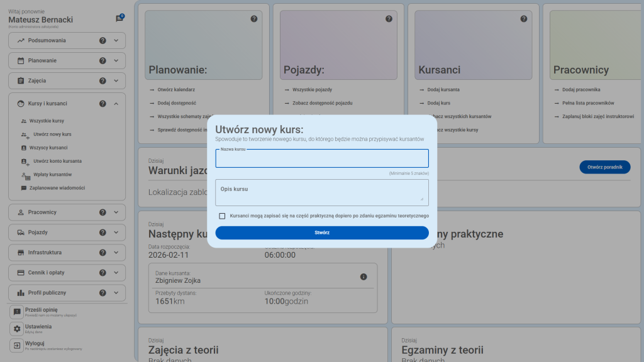Collapse the Kursy i kursanci section
The image size is (644, 362).
(115, 104)
